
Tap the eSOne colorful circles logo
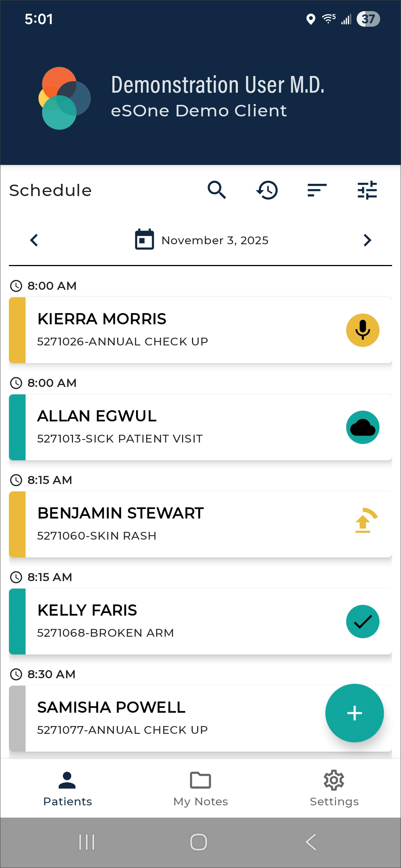click(64, 98)
